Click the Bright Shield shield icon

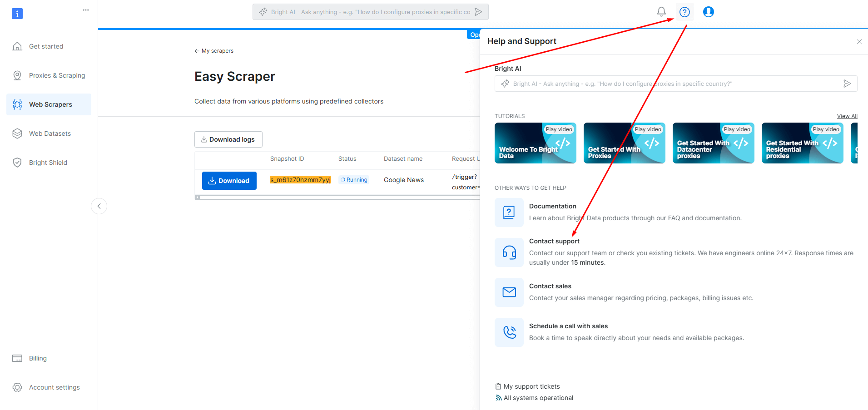click(17, 163)
